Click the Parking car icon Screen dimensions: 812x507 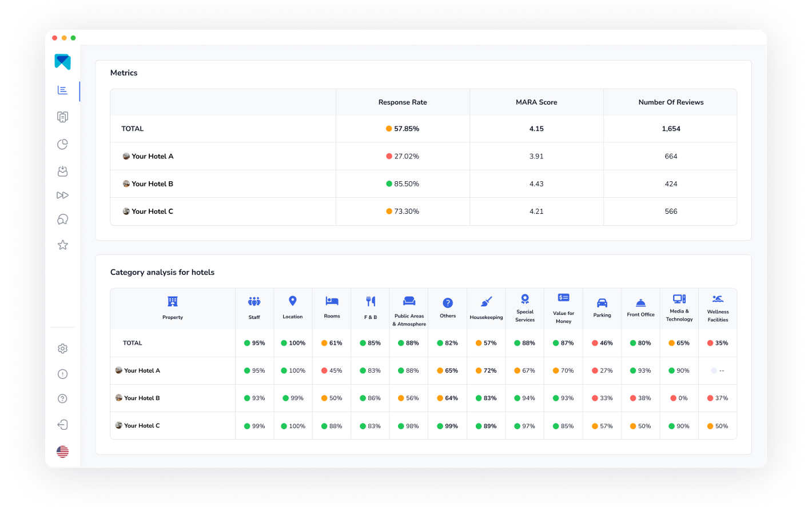click(602, 303)
